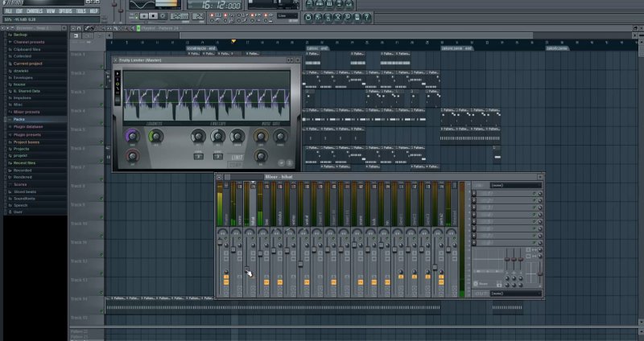Open the mixer input (none) dropdown

[x=515, y=185]
